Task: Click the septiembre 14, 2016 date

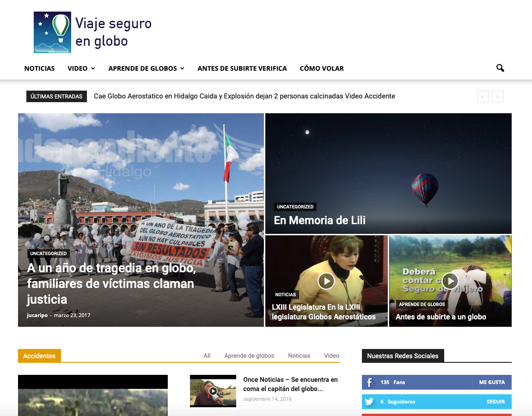Action: click(x=267, y=399)
